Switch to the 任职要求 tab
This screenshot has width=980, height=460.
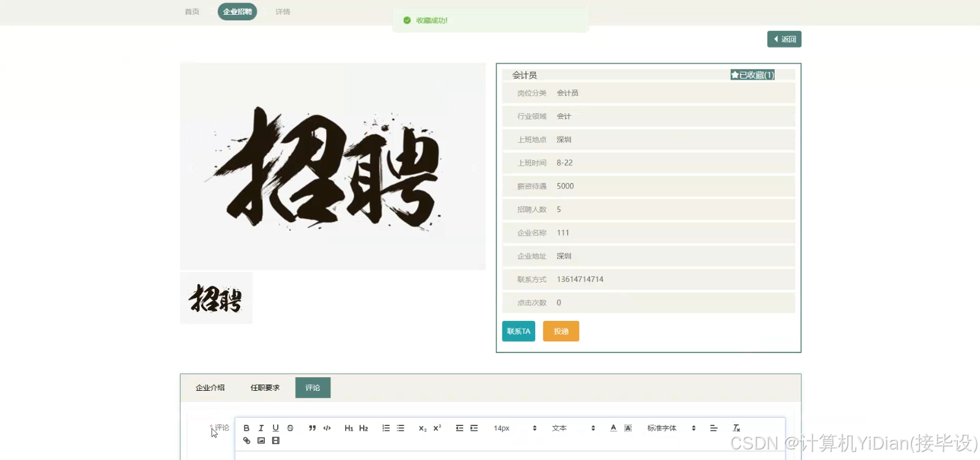point(265,388)
